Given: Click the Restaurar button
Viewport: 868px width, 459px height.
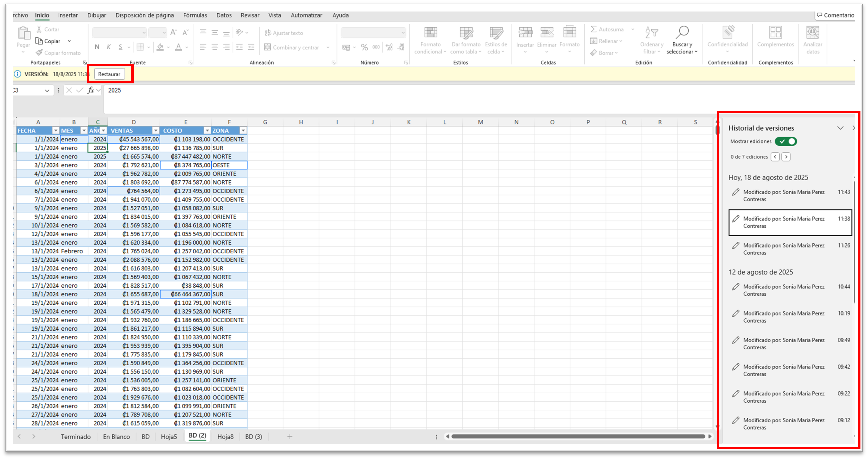Looking at the screenshot, I should click(109, 74).
